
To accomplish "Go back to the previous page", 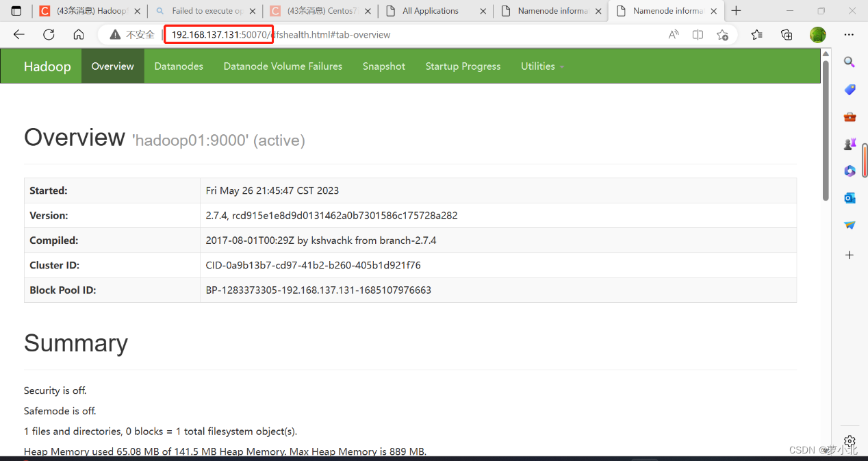I will pos(18,35).
